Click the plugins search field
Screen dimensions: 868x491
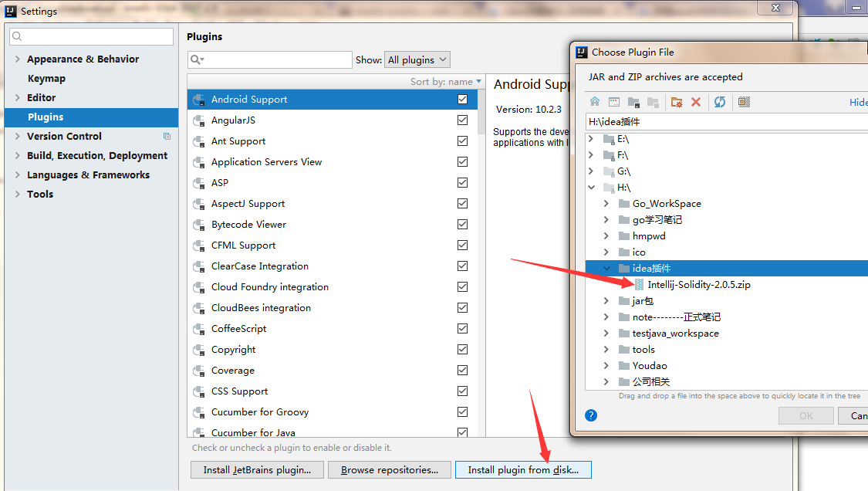click(x=270, y=60)
